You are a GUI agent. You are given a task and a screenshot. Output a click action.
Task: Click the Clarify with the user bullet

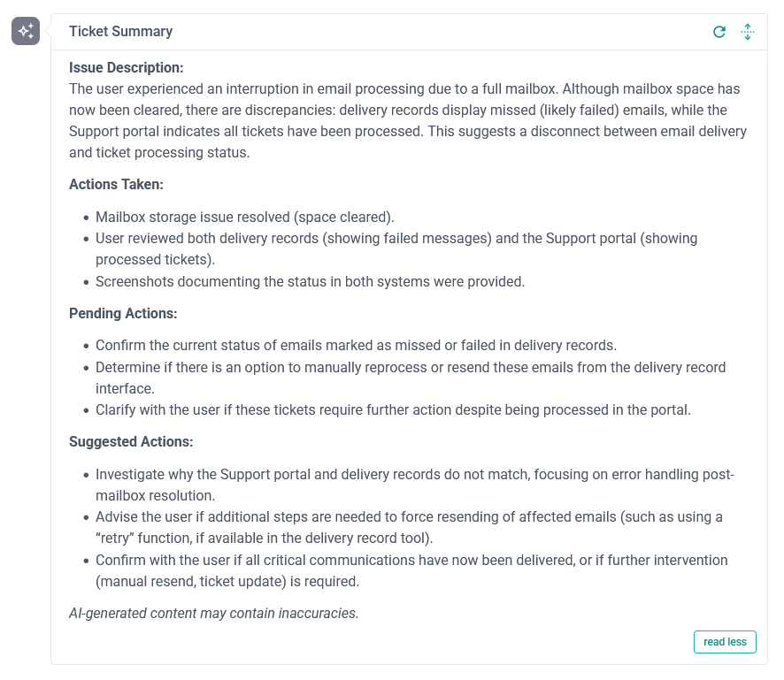coord(393,409)
